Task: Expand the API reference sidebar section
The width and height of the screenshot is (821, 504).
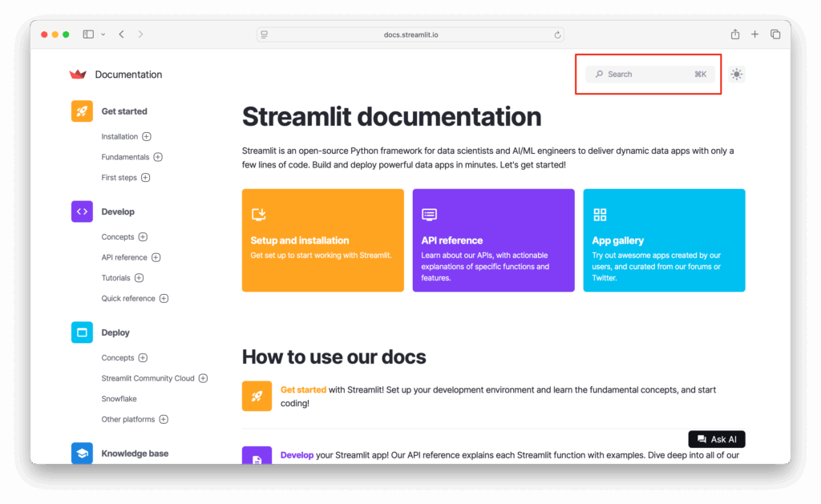Action: [156, 258]
